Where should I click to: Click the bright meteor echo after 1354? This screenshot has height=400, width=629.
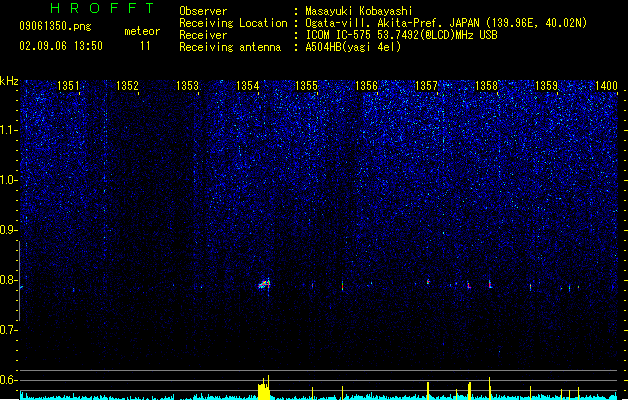[x=264, y=284]
